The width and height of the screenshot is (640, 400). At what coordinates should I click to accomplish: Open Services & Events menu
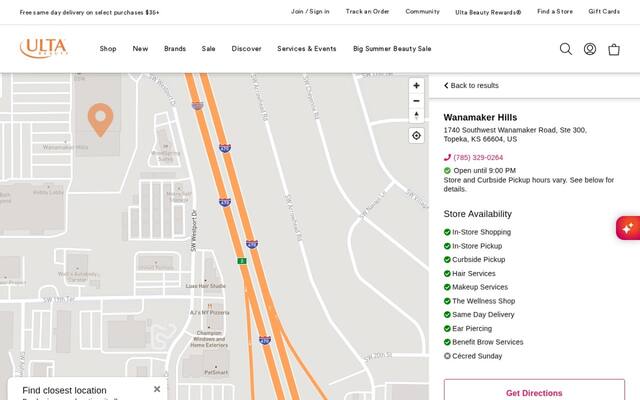tap(307, 49)
